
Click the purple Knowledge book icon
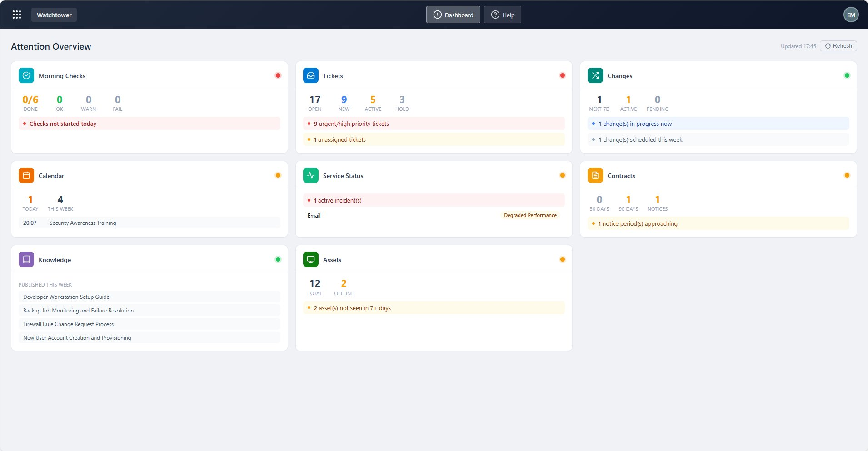(x=26, y=259)
